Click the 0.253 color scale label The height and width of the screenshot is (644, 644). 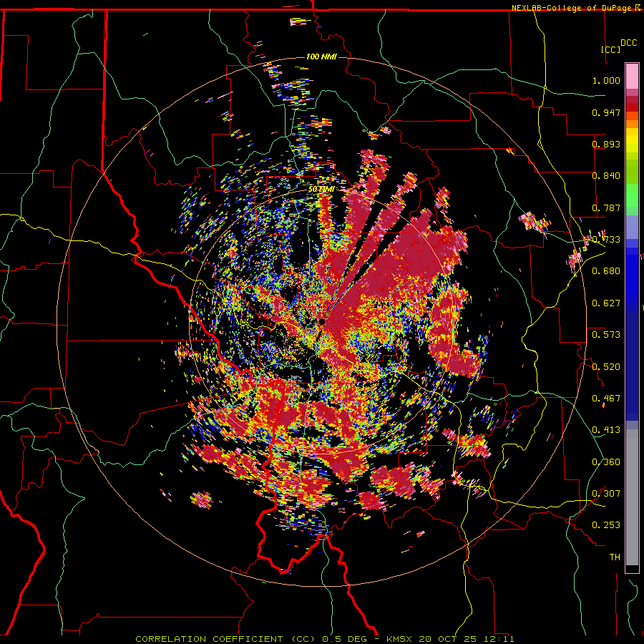point(606,525)
